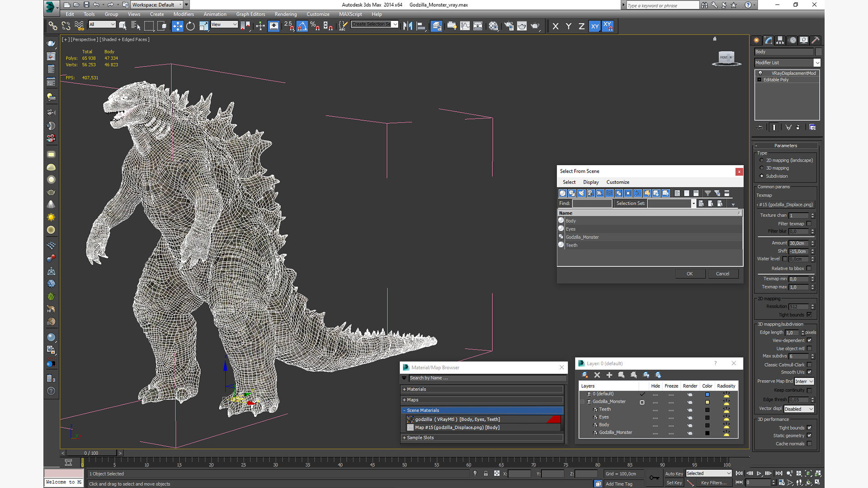Restrict transform to XY plane

pyautogui.click(x=595, y=26)
